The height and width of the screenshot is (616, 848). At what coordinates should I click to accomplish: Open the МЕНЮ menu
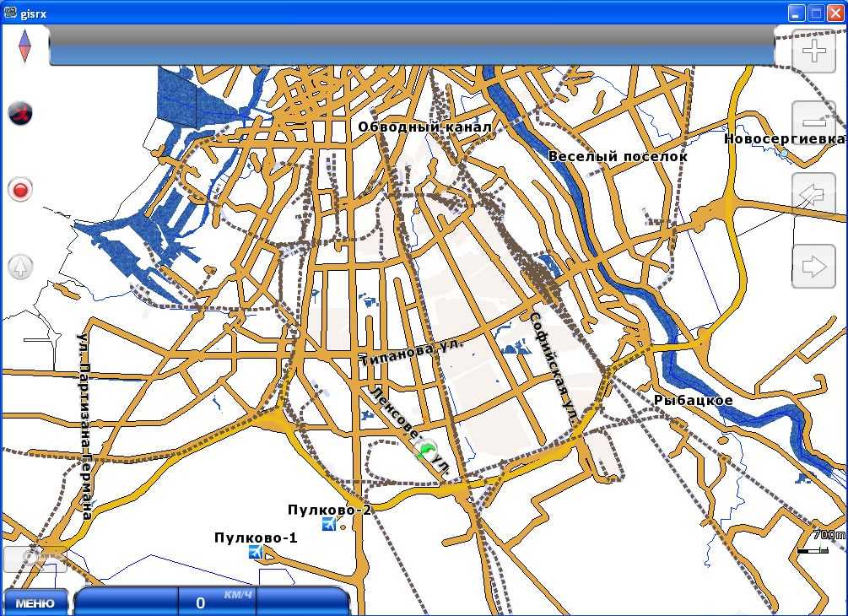(x=35, y=602)
